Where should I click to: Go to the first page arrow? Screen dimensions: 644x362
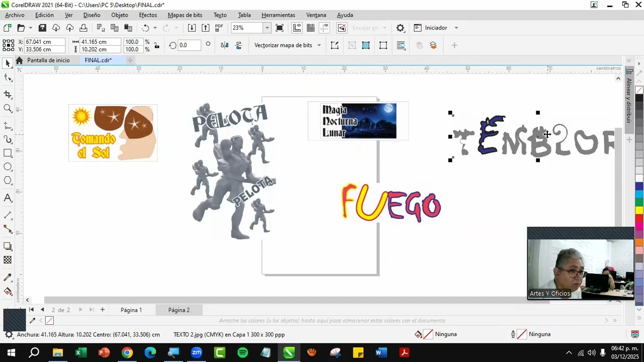pyautogui.click(x=31, y=310)
